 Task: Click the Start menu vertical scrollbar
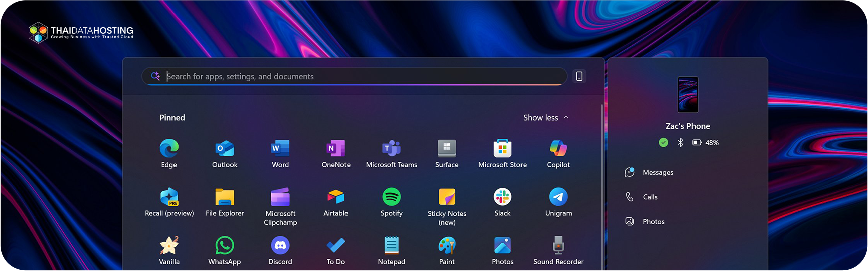[x=602, y=187]
